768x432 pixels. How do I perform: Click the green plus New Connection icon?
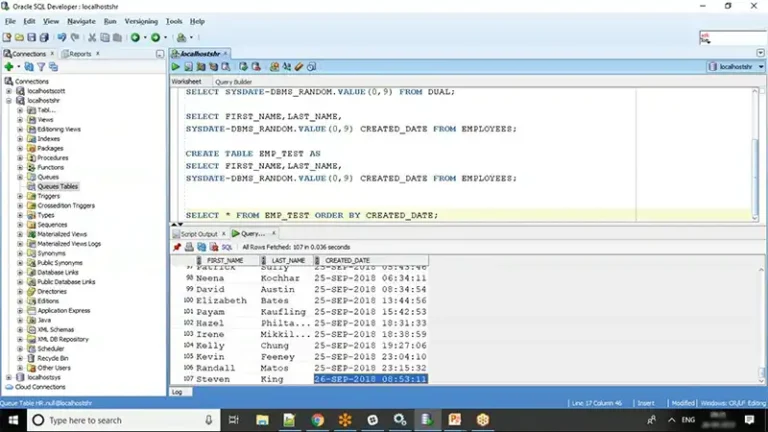pos(9,67)
